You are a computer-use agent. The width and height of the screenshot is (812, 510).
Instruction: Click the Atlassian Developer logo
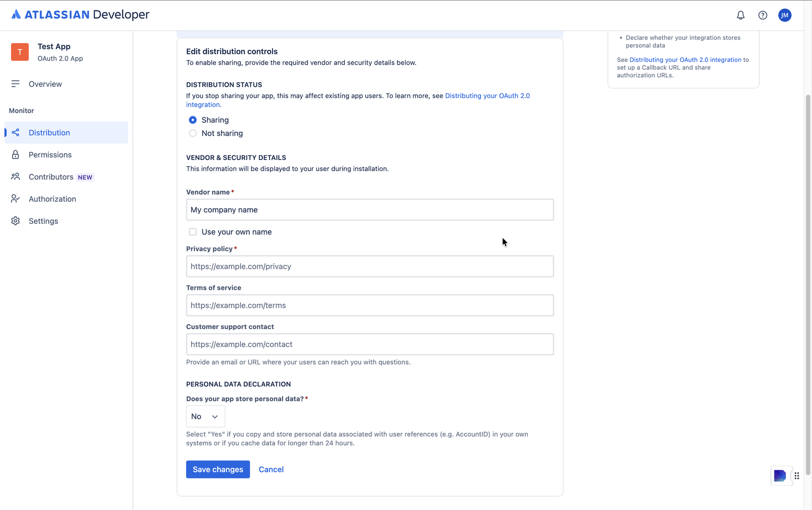point(80,15)
